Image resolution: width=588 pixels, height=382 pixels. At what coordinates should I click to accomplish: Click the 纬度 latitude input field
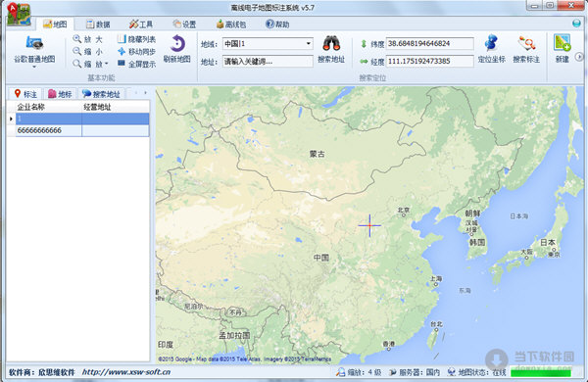click(430, 43)
